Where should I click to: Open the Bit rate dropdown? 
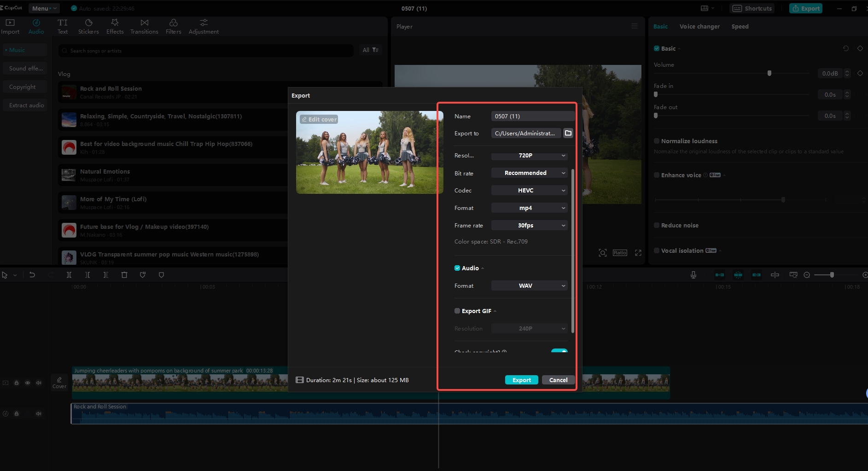tap(530, 173)
